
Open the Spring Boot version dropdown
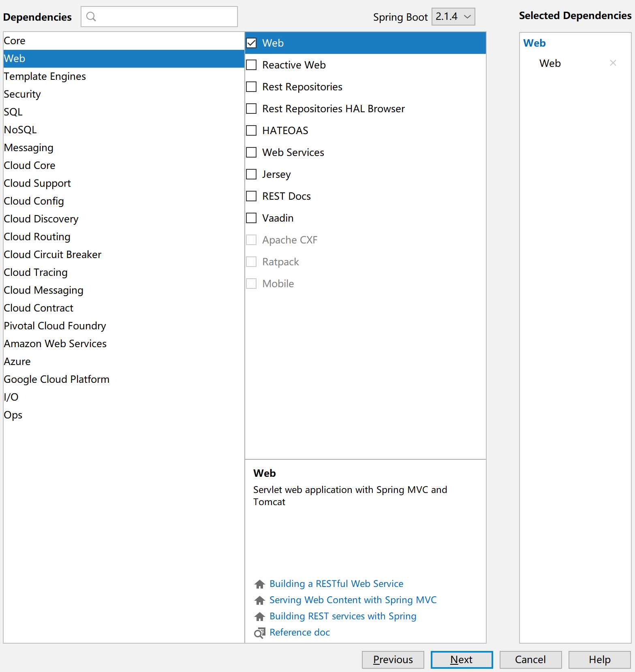[453, 17]
